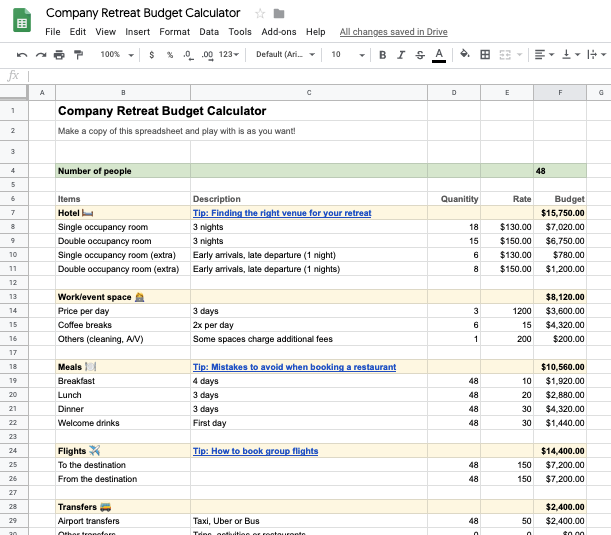Open the Insert menu

138,32
